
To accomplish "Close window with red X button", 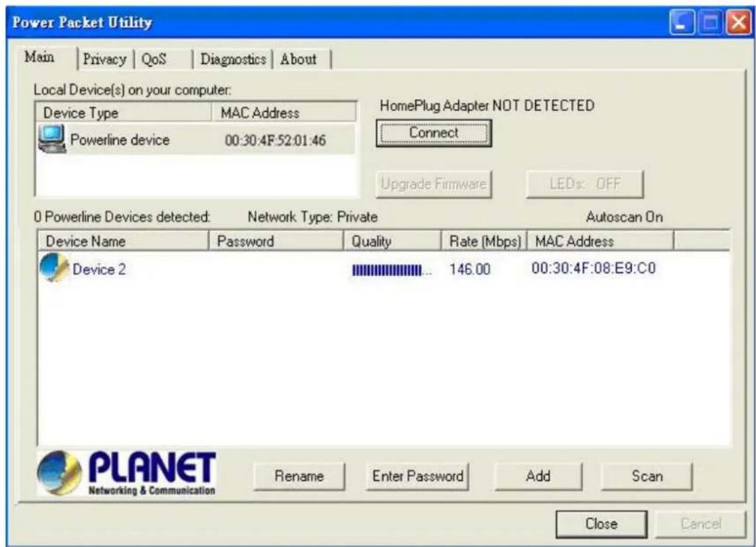I will (x=738, y=23).
